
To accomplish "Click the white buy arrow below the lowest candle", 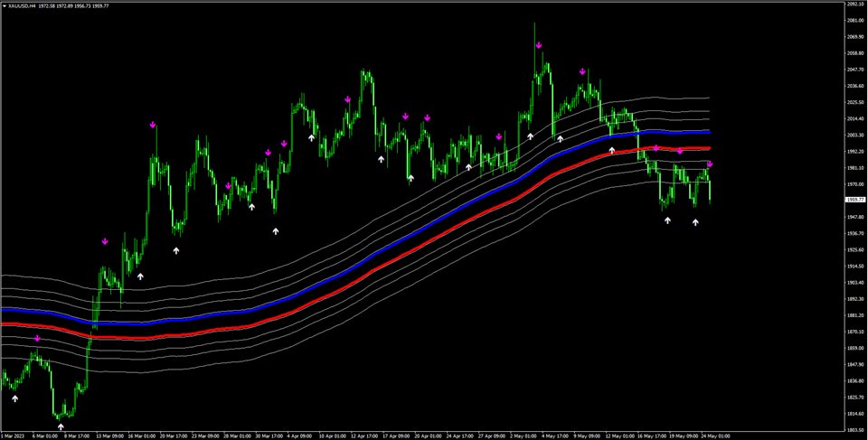I will coord(61,426).
